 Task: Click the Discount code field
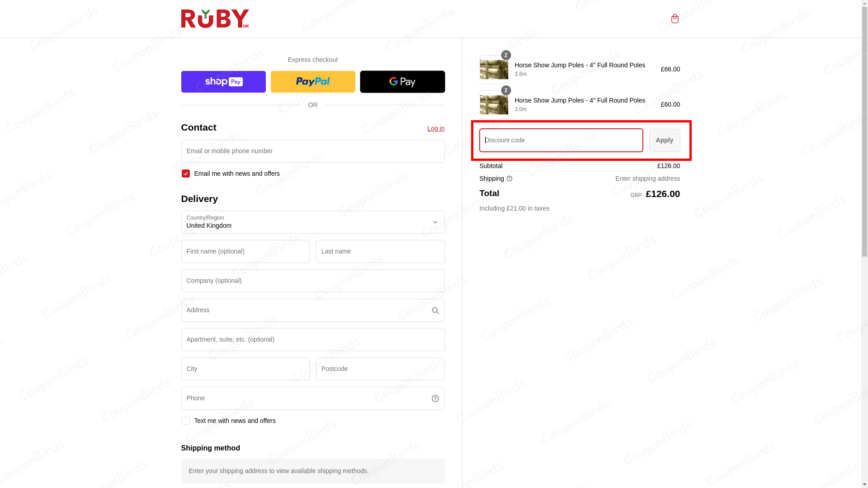(x=561, y=140)
